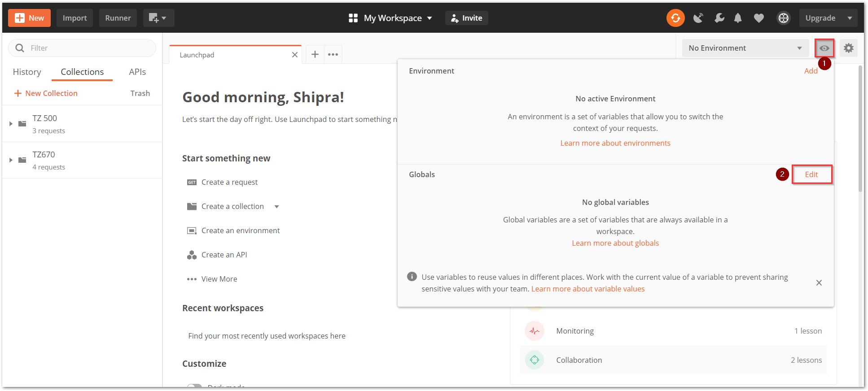Click the Upgrade button
Screen dimensions: 868x391
820,18
